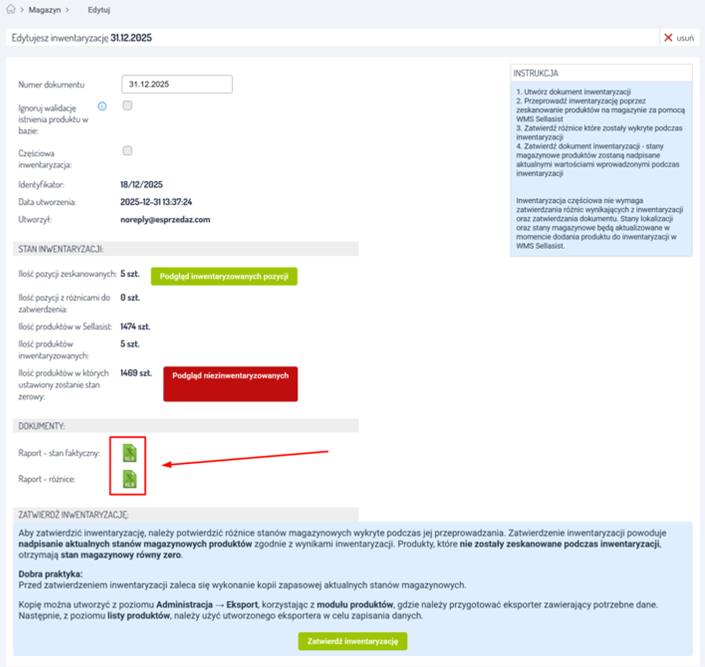Download the 'Raport - stan faktyczny' XLS file
This screenshot has width=705, height=667.
[129, 453]
